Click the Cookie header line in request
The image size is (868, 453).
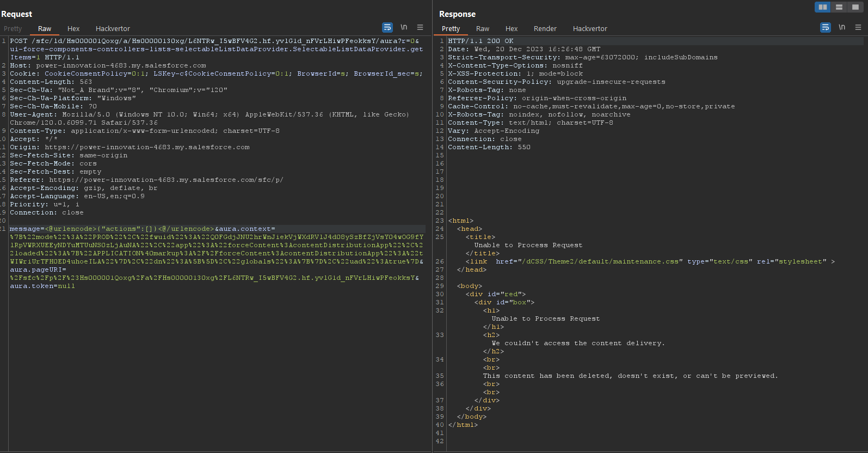tap(216, 74)
